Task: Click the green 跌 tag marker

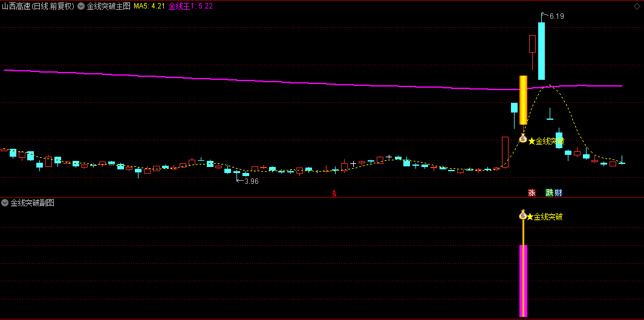Action: click(x=550, y=192)
